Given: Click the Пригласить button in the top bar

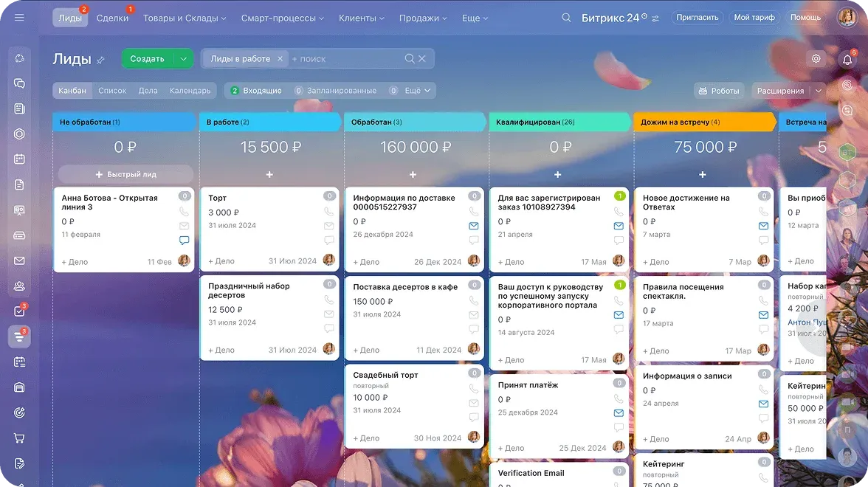Looking at the screenshot, I should 697,17.
